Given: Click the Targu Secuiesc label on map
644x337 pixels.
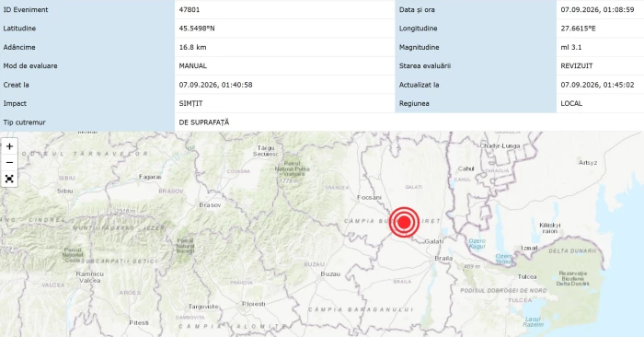Looking at the screenshot, I should pyautogui.click(x=266, y=151).
